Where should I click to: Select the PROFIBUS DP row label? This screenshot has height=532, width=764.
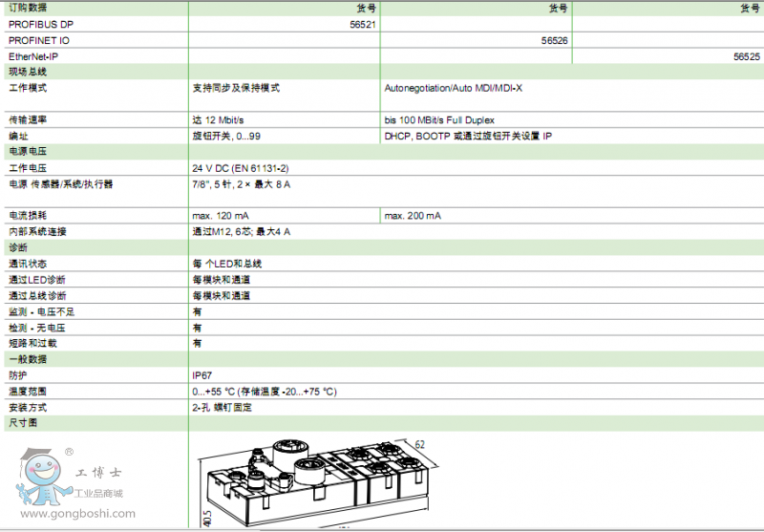40,24
